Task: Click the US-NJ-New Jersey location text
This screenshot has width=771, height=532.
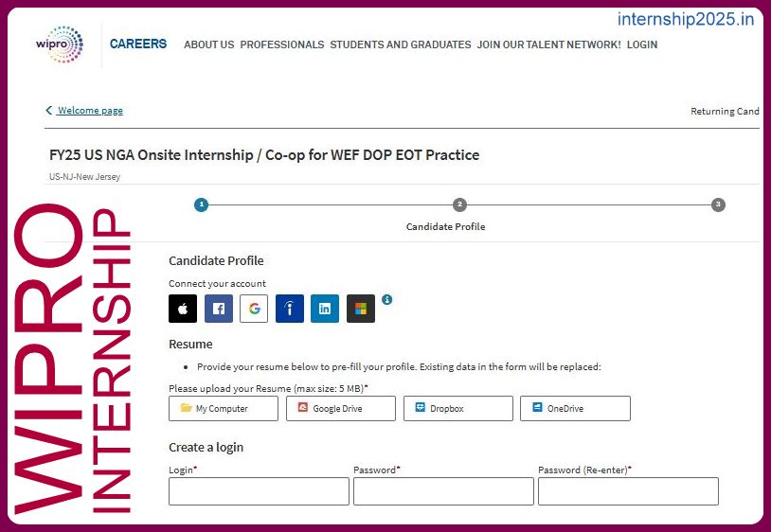Action: pyautogui.click(x=84, y=177)
